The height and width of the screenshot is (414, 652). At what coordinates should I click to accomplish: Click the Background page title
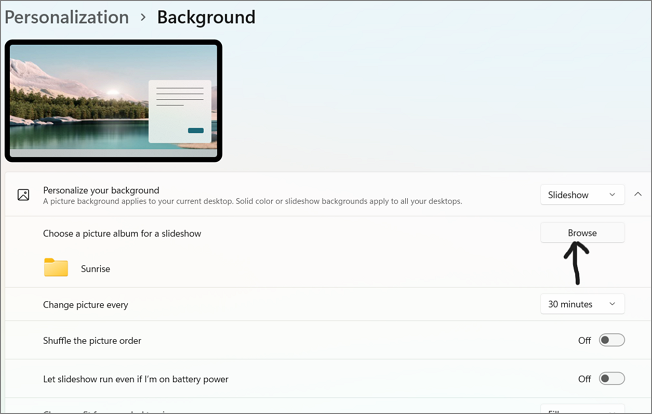(x=206, y=17)
